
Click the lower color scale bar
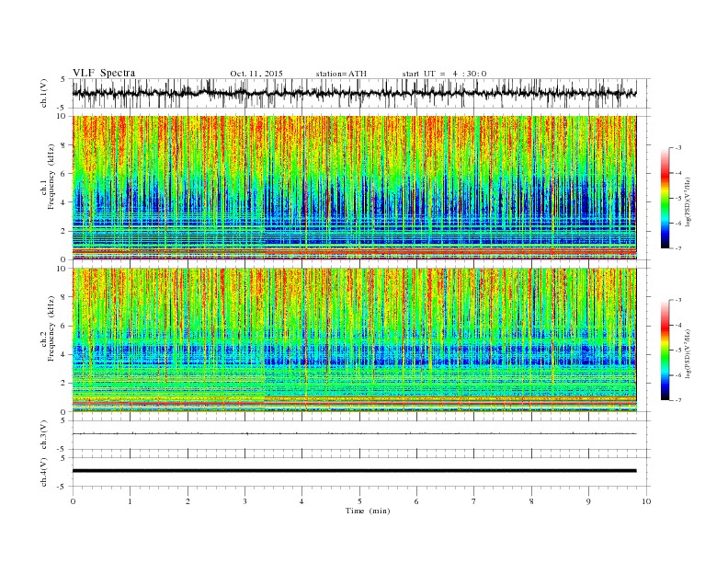click(x=665, y=350)
